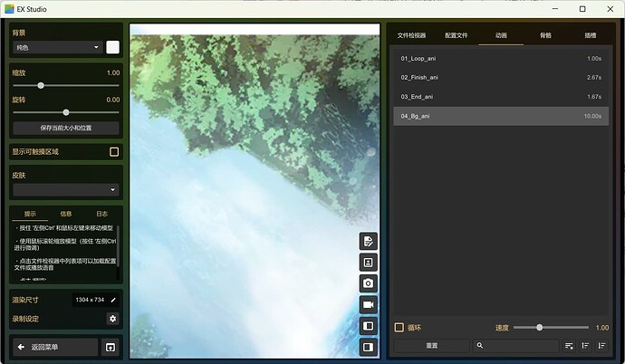Screen dimensions: 625x364
Task: Click the window icon beside 返回菜单
Action: click(111, 348)
